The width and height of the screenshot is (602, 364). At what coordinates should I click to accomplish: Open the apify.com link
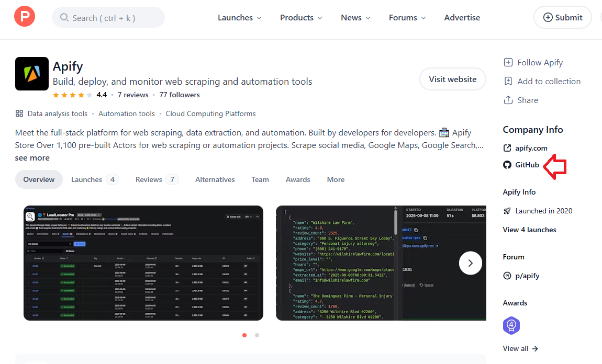click(x=531, y=148)
